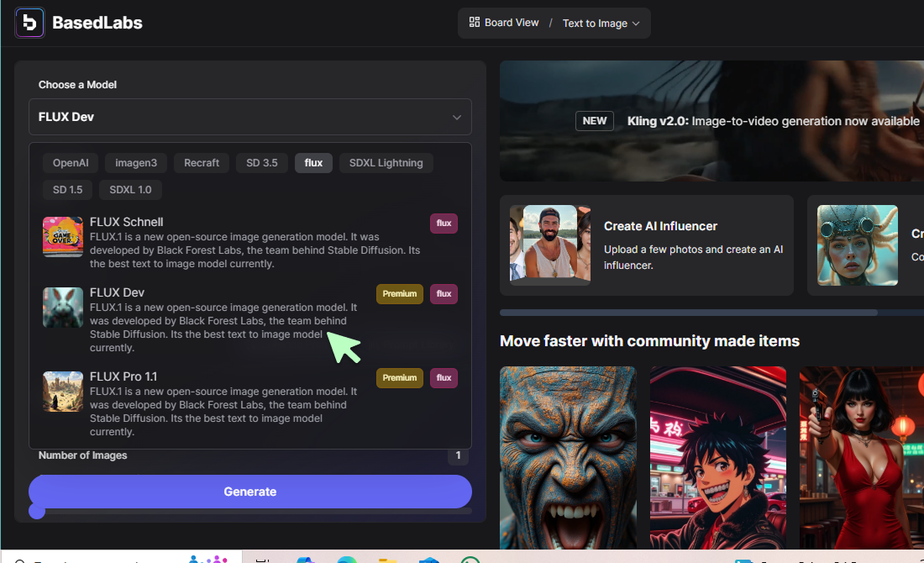924x563 pixels.
Task: Choose the SD 3.5 filter tab
Action: (261, 163)
